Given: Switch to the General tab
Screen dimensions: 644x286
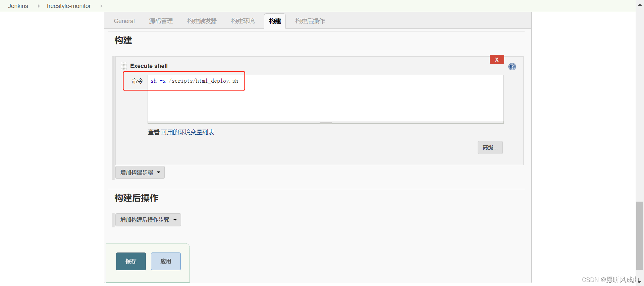Looking at the screenshot, I should (x=124, y=21).
